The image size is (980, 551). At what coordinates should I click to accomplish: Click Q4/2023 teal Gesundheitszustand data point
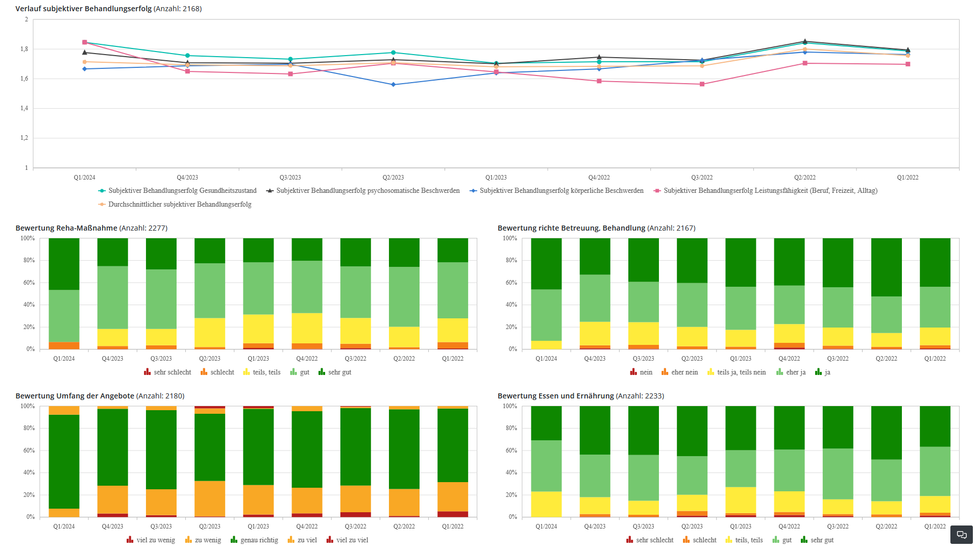(x=187, y=56)
